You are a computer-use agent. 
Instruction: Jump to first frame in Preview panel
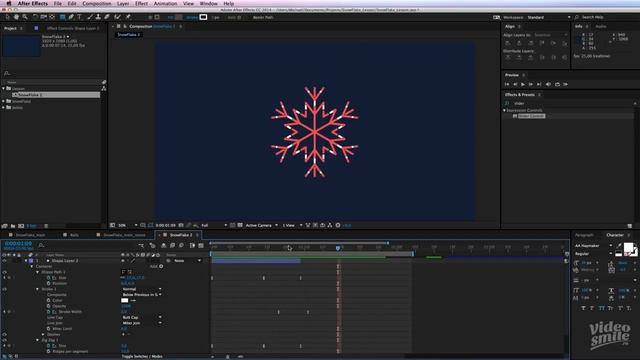coord(507,84)
